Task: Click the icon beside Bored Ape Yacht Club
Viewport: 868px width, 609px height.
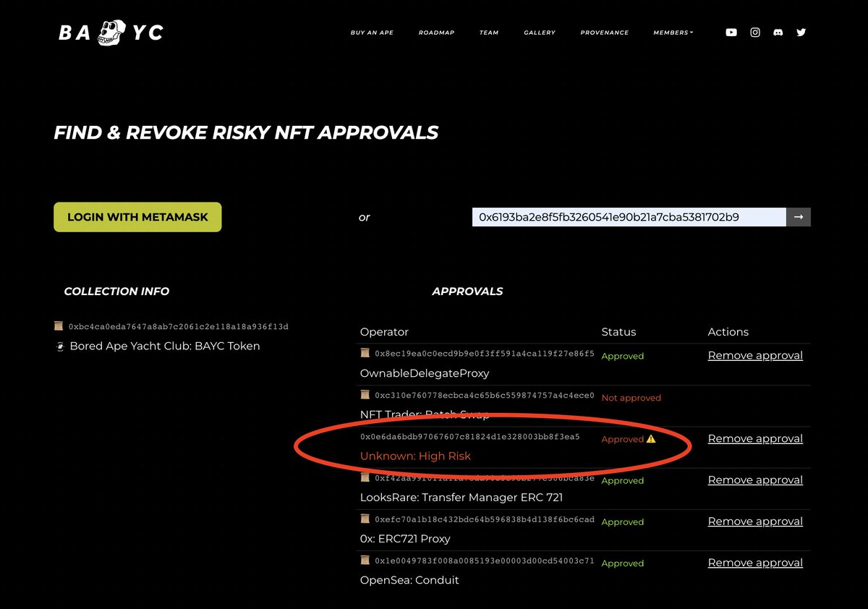Action: pos(59,346)
